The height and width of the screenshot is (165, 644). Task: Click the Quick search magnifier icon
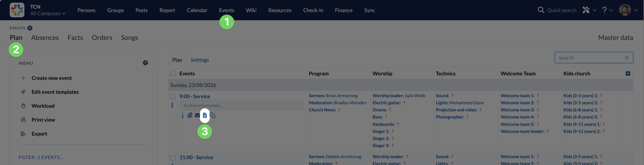pos(541,10)
